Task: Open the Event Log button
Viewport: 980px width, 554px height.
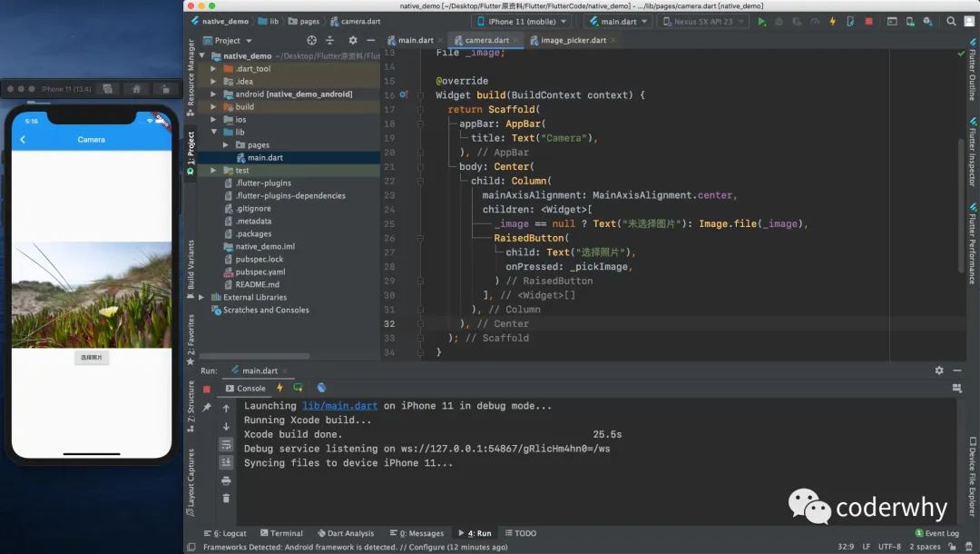Action: [936, 533]
